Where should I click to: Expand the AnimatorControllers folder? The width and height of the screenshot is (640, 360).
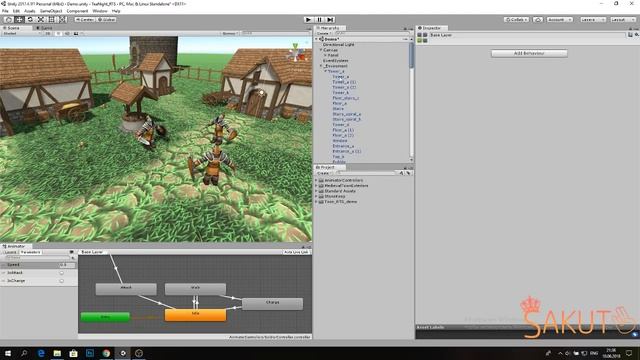pyautogui.click(x=316, y=180)
